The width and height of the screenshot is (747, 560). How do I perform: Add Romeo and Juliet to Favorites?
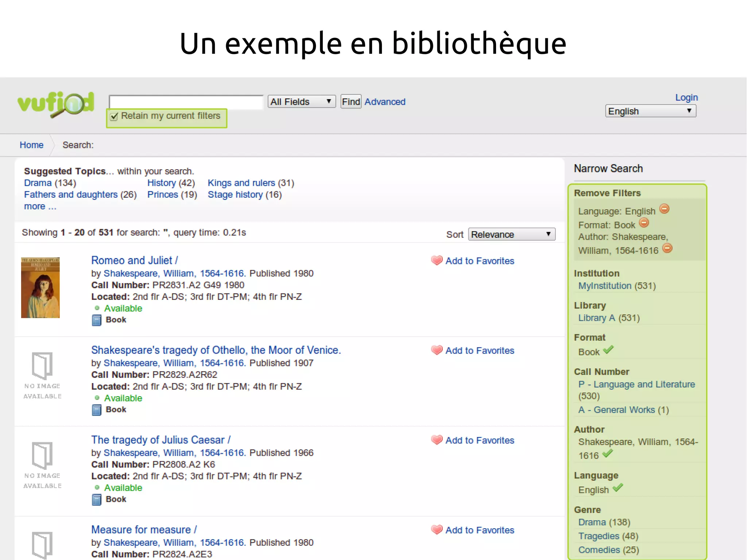tap(480, 261)
